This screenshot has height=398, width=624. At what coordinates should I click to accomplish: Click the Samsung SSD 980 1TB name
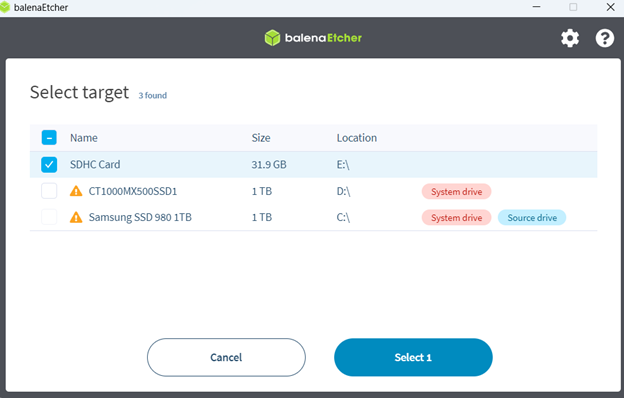(x=140, y=217)
